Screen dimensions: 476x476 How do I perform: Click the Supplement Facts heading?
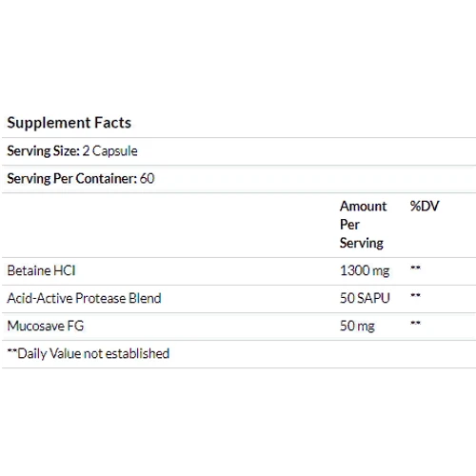click(x=69, y=123)
